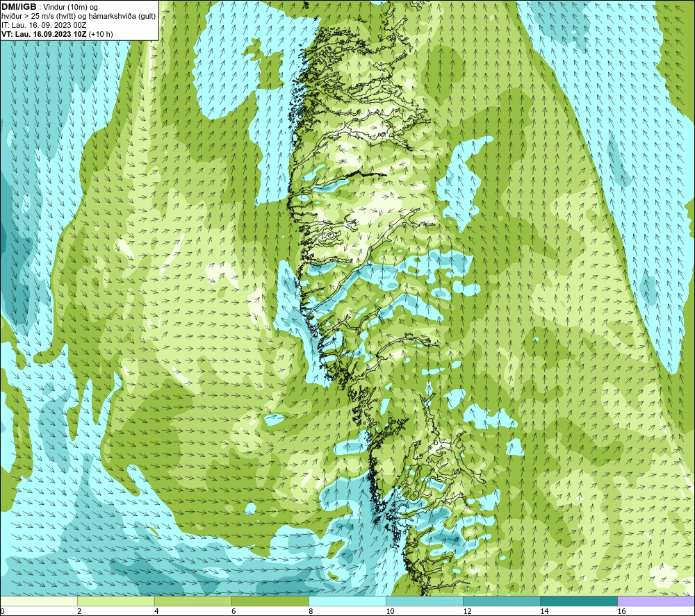This screenshot has width=695, height=616.
Task: Click the legend scale label '14'
Action: 544,611
